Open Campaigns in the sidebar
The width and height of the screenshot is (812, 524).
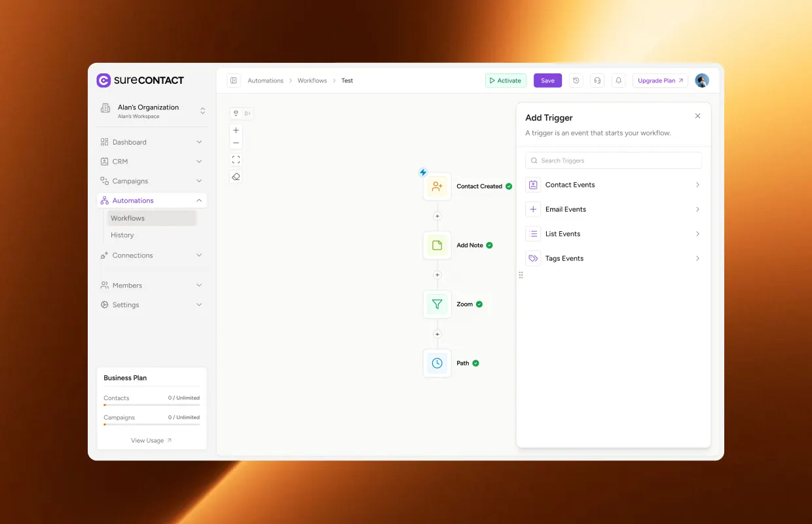[152, 181]
